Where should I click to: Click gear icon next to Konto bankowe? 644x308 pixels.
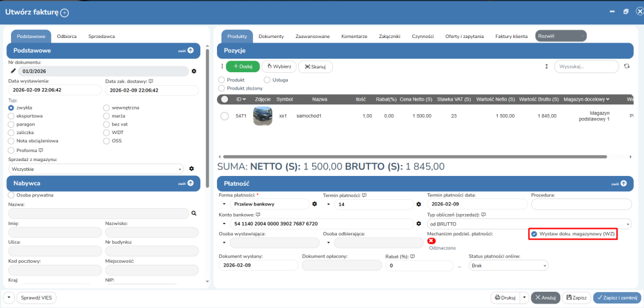click(419, 224)
